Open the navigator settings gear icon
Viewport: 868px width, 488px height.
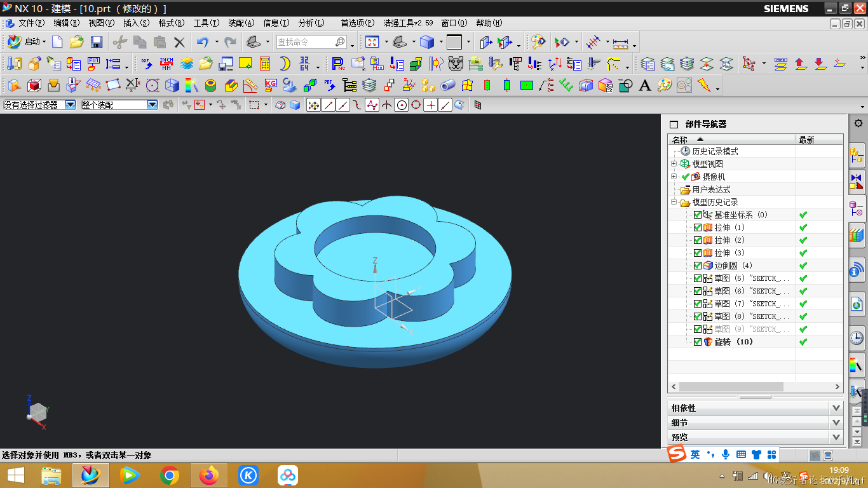tap(858, 123)
